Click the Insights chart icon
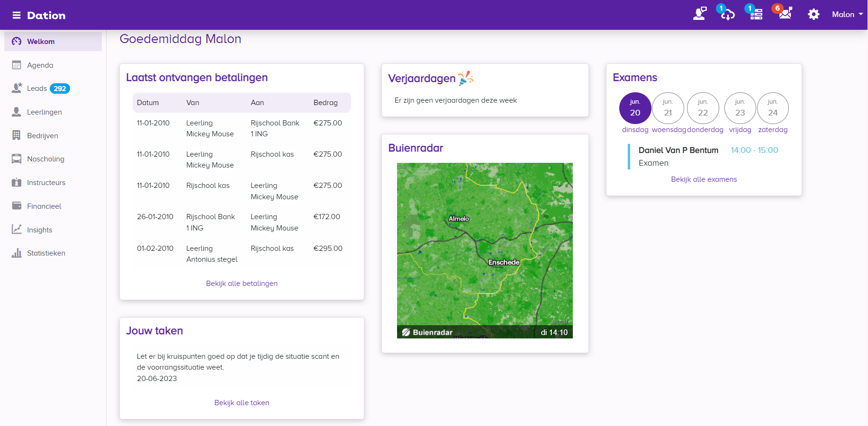The height and width of the screenshot is (426, 868). click(17, 230)
